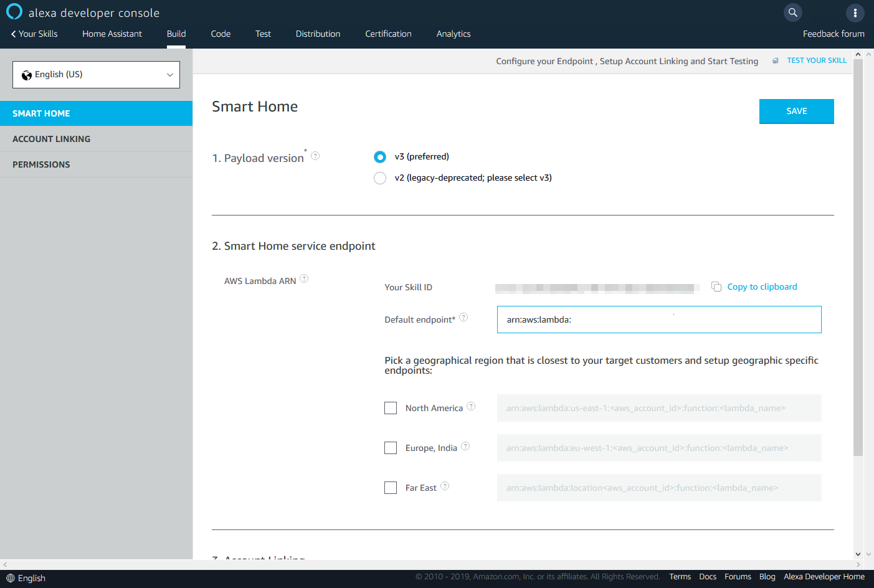This screenshot has width=874, height=588.
Task: Select SMART HOME in the sidebar
Action: (96, 113)
